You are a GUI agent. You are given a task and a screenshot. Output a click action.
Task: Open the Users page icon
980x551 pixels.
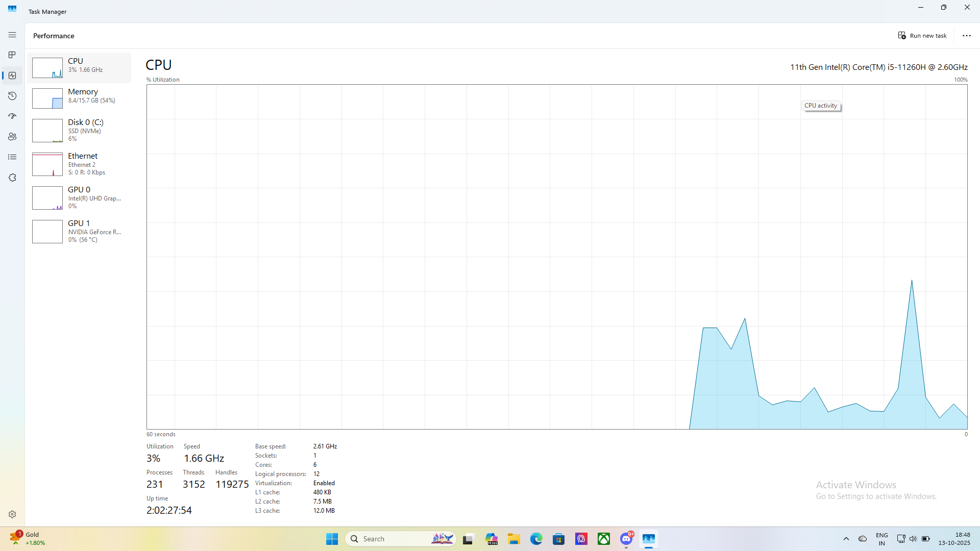pos(12,137)
